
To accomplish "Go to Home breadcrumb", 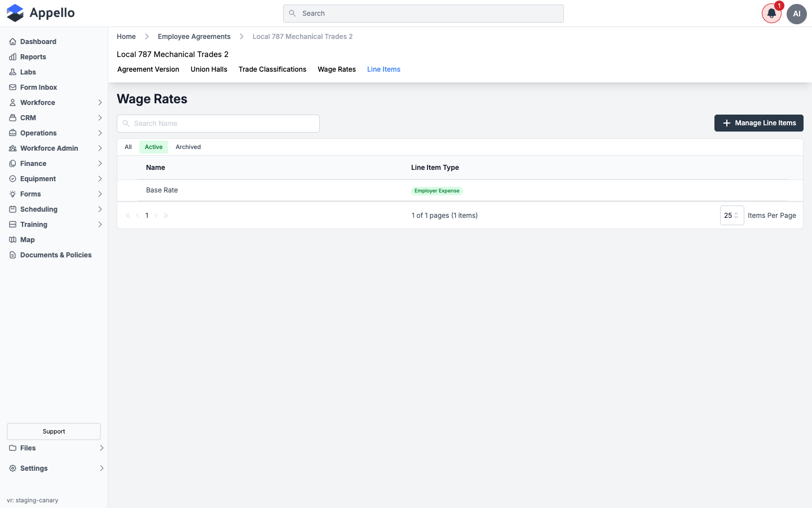I will coord(126,37).
